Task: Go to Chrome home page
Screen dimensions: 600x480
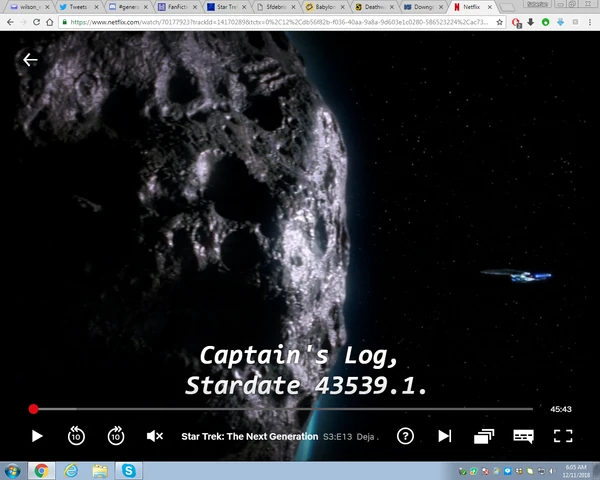Action: point(50,22)
